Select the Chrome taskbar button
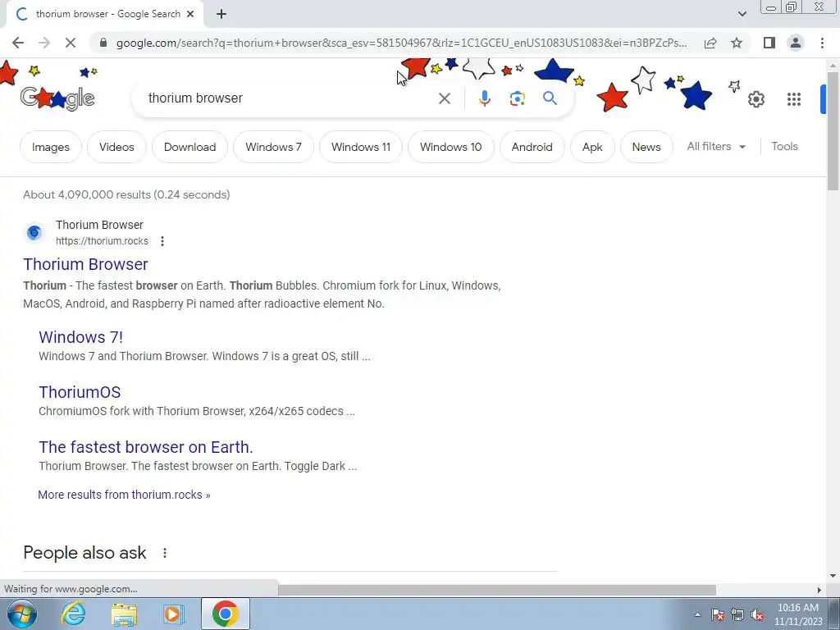This screenshot has width=840, height=630. click(225, 614)
